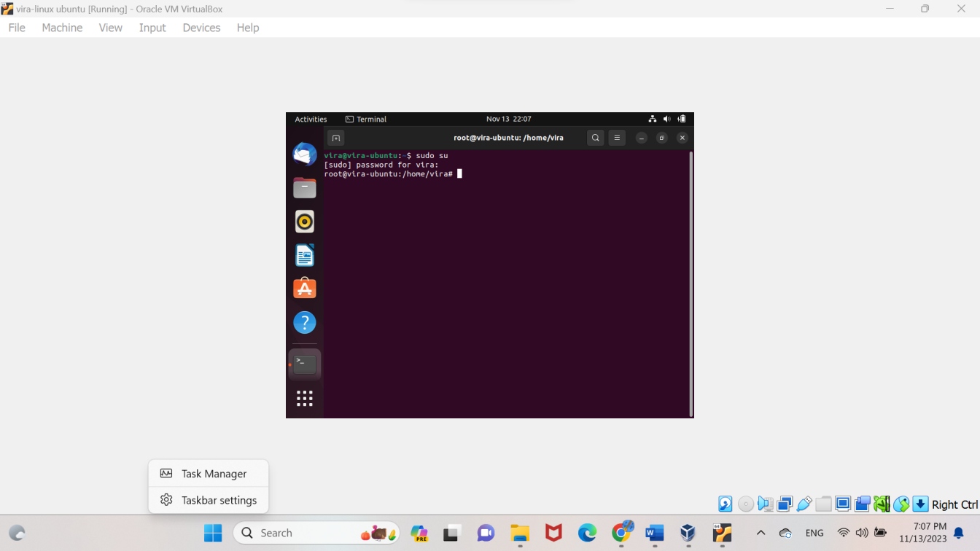This screenshot has width=980, height=551.
Task: Click the USB devices status icon
Action: pos(804,504)
